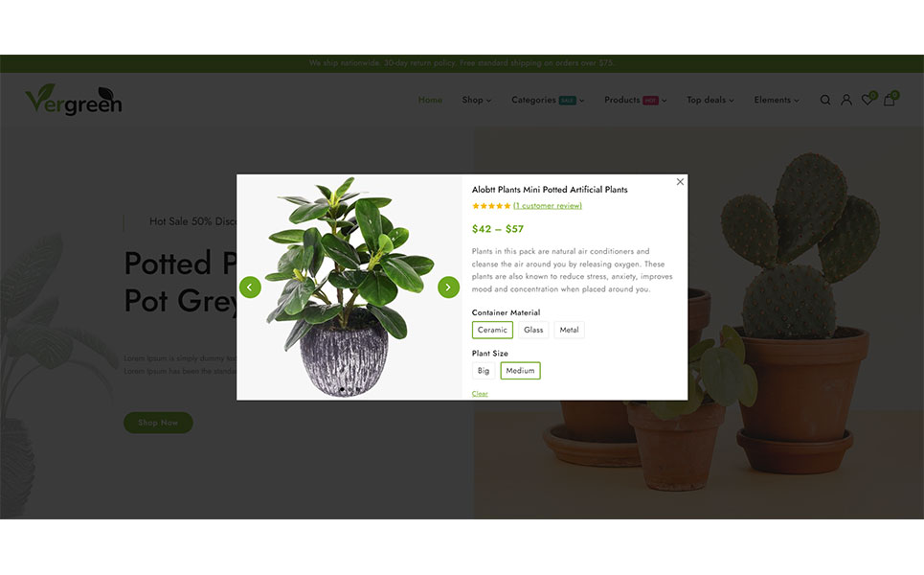Click the search magnifier icon in header
Image resolution: width=924 pixels, height=575 pixels.
[x=825, y=101]
